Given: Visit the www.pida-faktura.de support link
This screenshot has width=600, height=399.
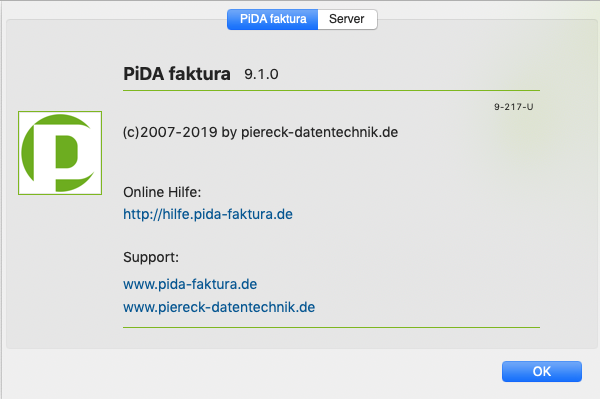Looking at the screenshot, I should (190, 284).
